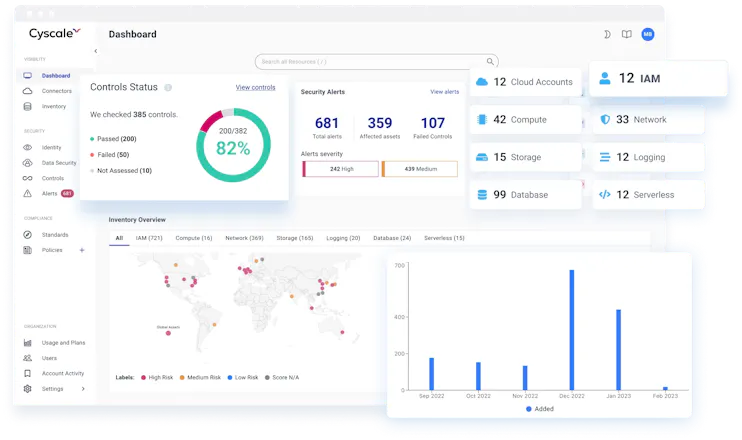Open the Connectors cloud icon
Image resolution: width=742 pixels, height=440 pixels.
coord(27,91)
